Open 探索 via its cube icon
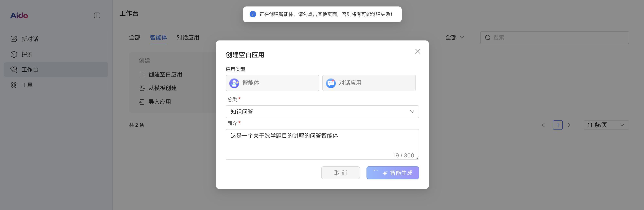This screenshot has height=210, width=644. [x=14, y=54]
